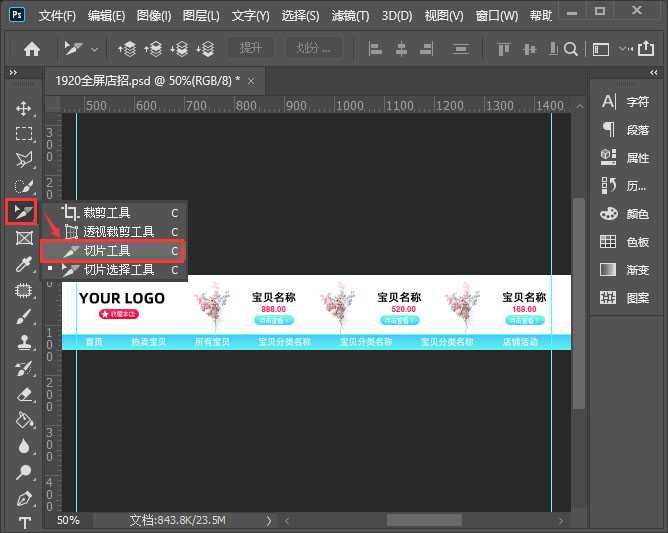Click the 50% zoom level field
Image resolution: width=668 pixels, height=533 pixels.
pyautogui.click(x=68, y=520)
